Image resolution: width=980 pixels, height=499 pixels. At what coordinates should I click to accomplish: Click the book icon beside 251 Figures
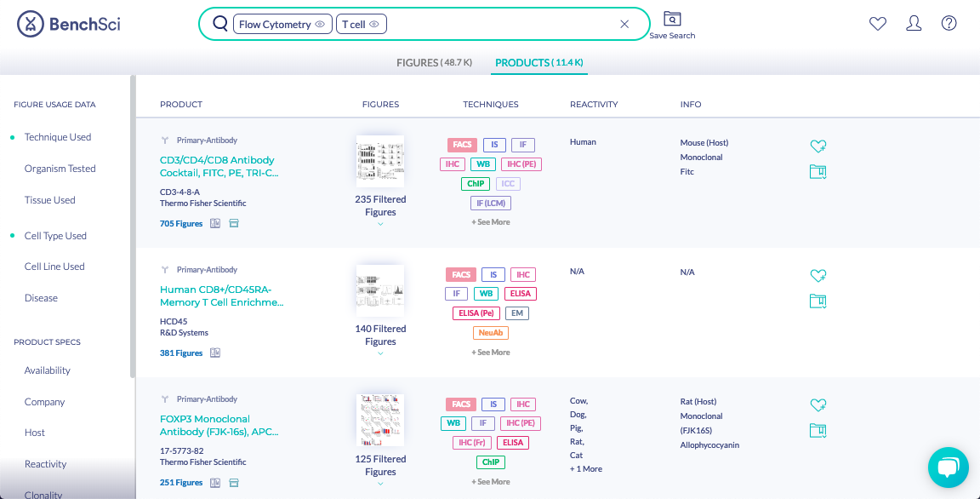coord(215,483)
